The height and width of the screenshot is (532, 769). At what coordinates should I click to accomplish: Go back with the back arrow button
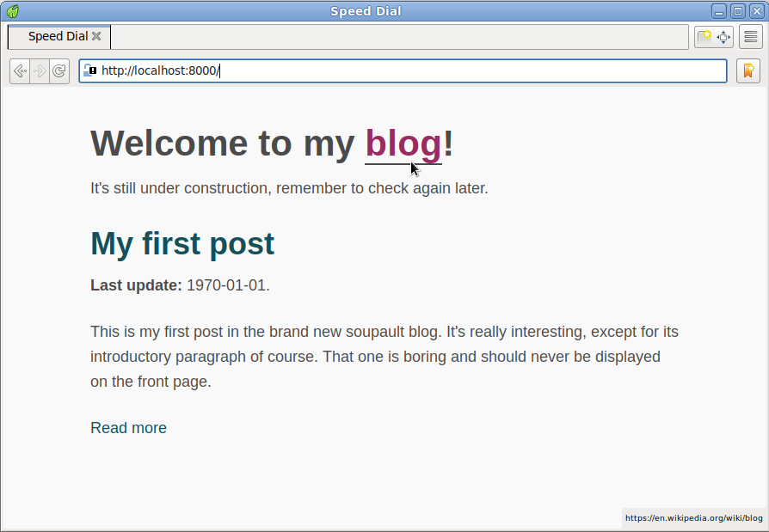coord(20,71)
